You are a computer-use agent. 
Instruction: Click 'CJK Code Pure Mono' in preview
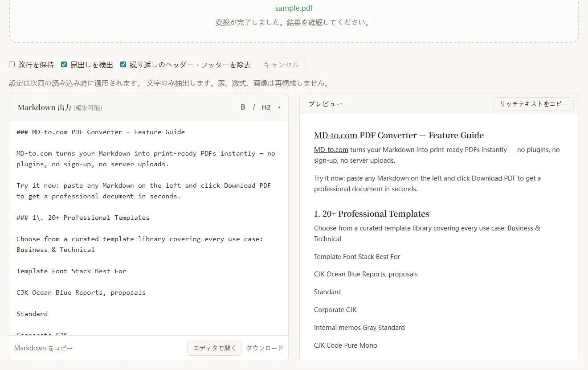click(346, 345)
